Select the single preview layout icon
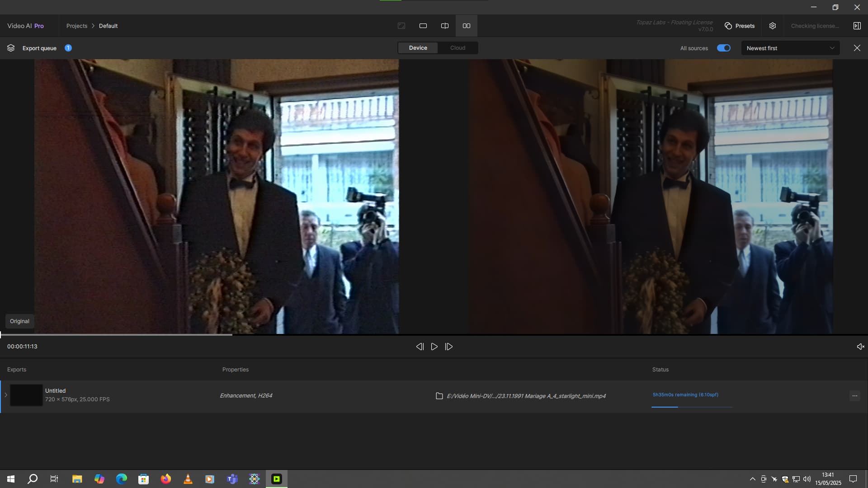This screenshot has height=488, width=868. (423, 26)
